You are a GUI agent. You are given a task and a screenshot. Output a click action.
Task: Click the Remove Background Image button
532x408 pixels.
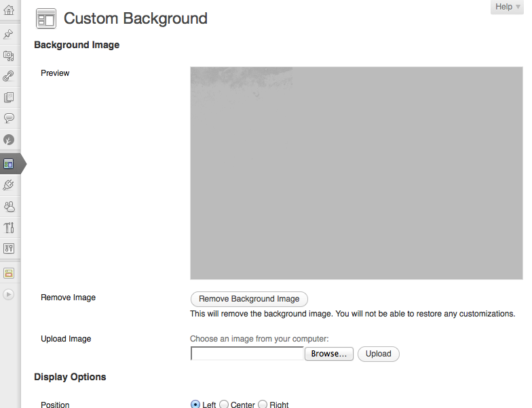249,299
